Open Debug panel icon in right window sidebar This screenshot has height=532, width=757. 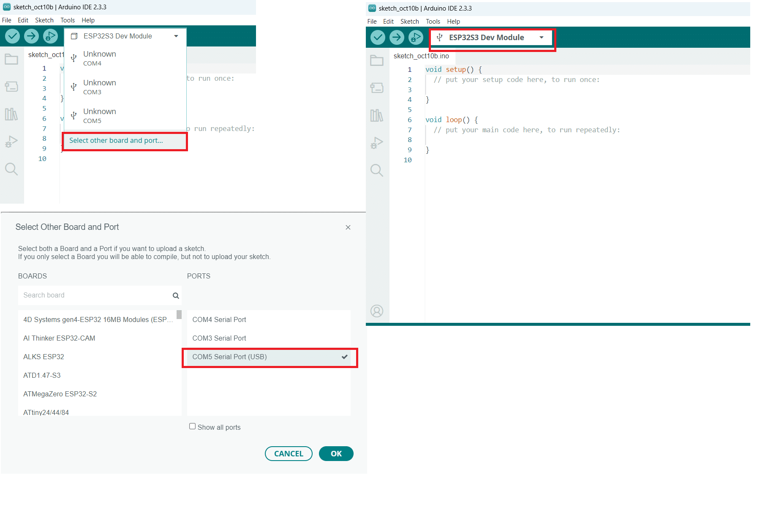tap(377, 143)
